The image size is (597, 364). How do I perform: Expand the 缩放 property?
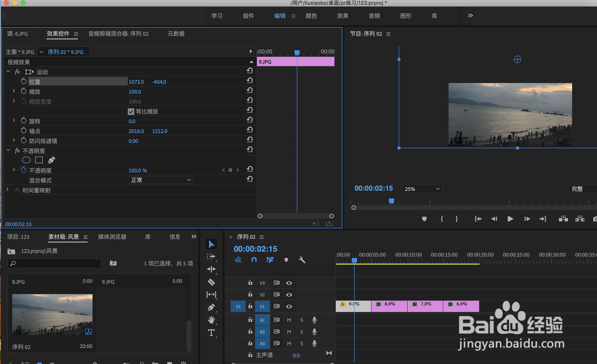(14, 91)
